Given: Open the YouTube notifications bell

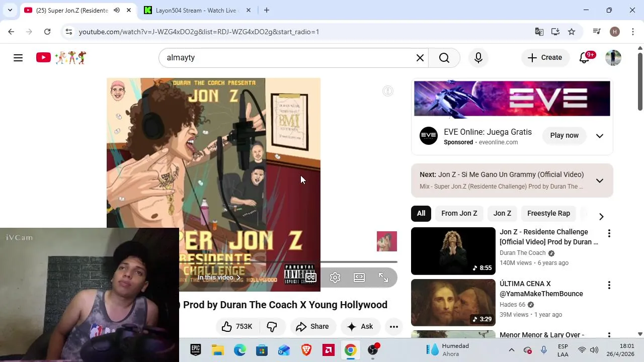Looking at the screenshot, I should click(585, 58).
